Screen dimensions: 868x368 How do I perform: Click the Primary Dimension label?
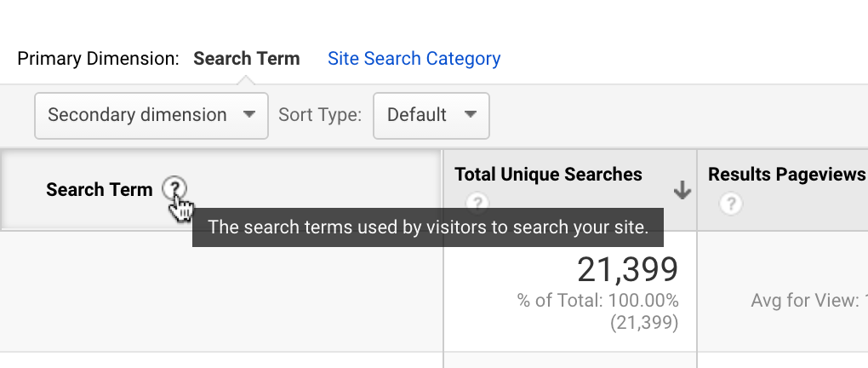click(98, 59)
